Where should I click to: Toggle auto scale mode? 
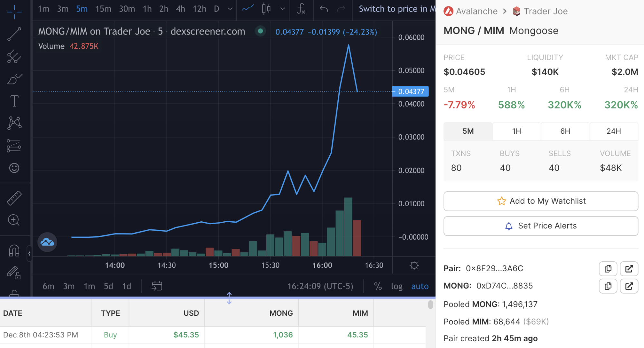pyautogui.click(x=420, y=286)
